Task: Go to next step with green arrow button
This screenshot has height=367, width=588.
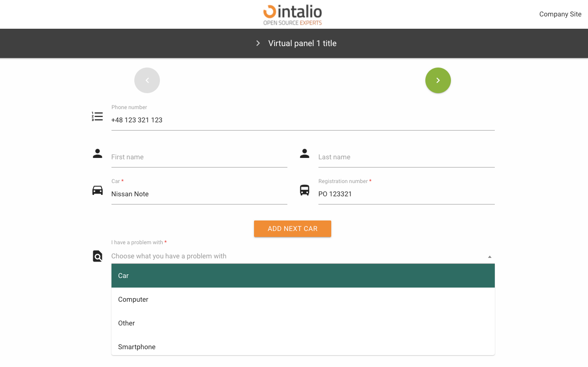Action: (x=438, y=80)
